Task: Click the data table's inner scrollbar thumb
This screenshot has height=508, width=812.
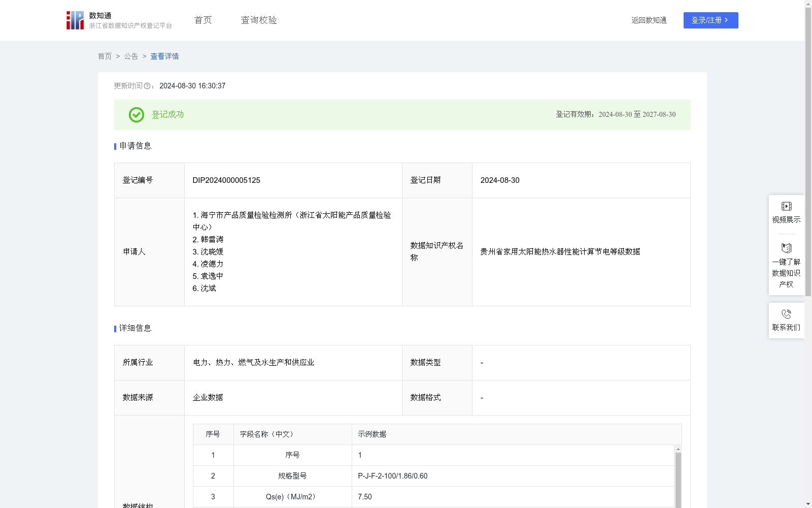Action: 678,480
